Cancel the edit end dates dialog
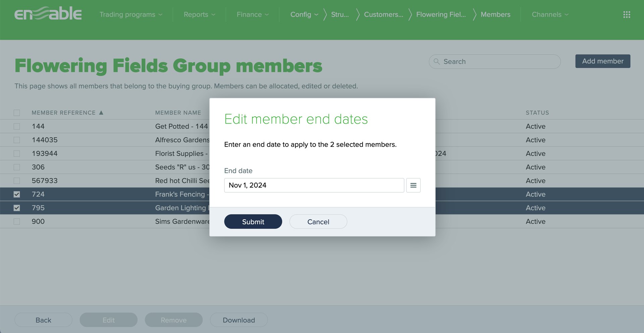644x333 pixels. coord(318,222)
